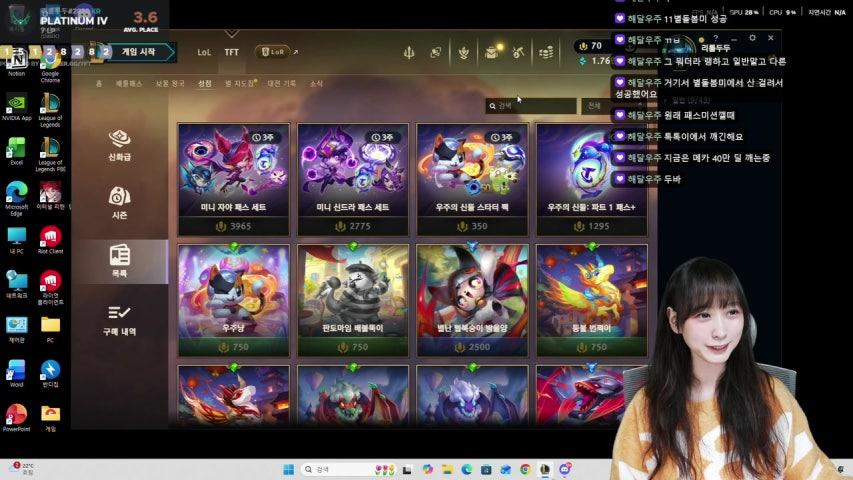
Task: Open the 내 PC desktop icon
Action: 17,241
